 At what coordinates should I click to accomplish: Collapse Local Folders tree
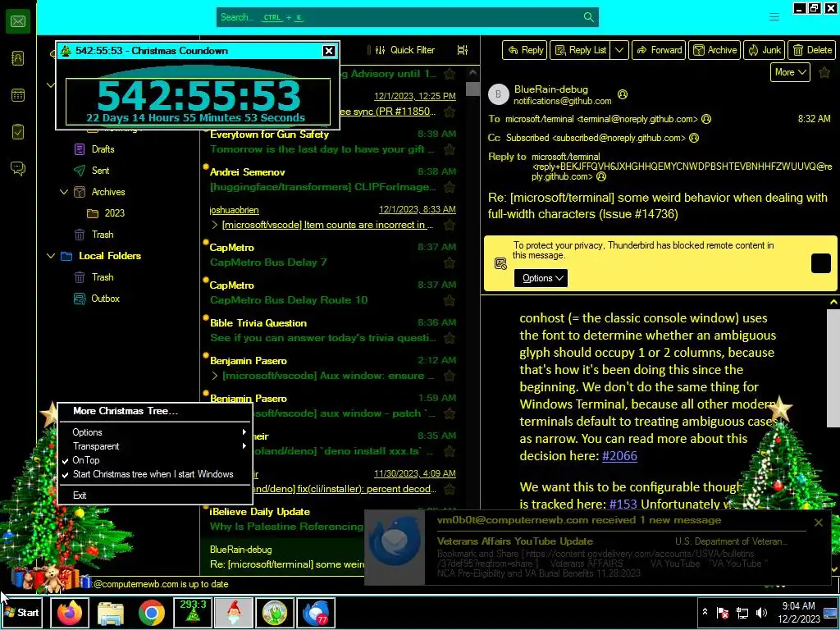[x=51, y=256]
